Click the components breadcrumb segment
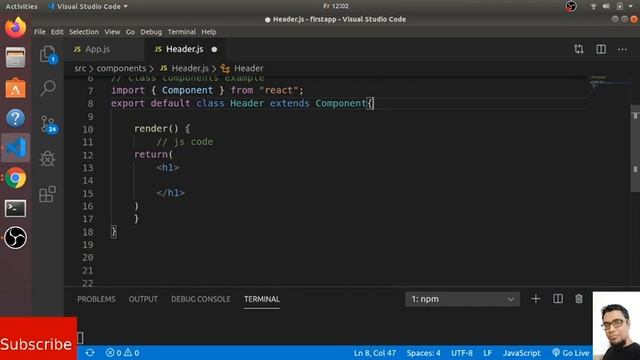 click(x=121, y=68)
